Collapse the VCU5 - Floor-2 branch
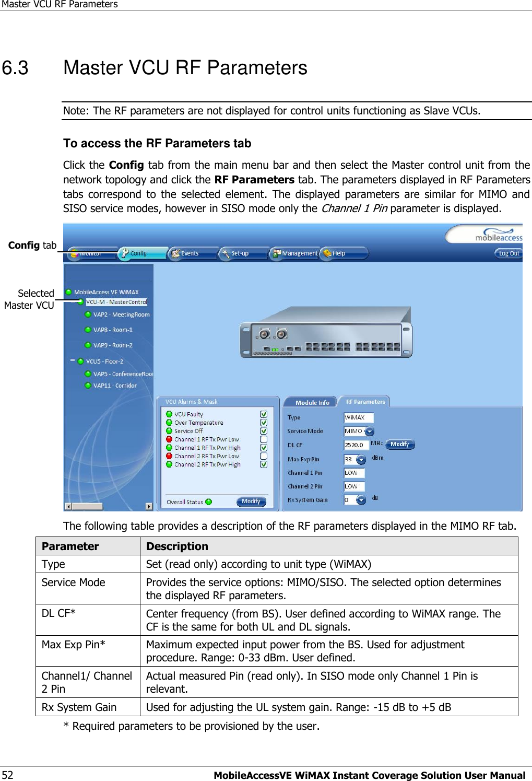This screenshot has width=532, height=781. tap(73, 360)
